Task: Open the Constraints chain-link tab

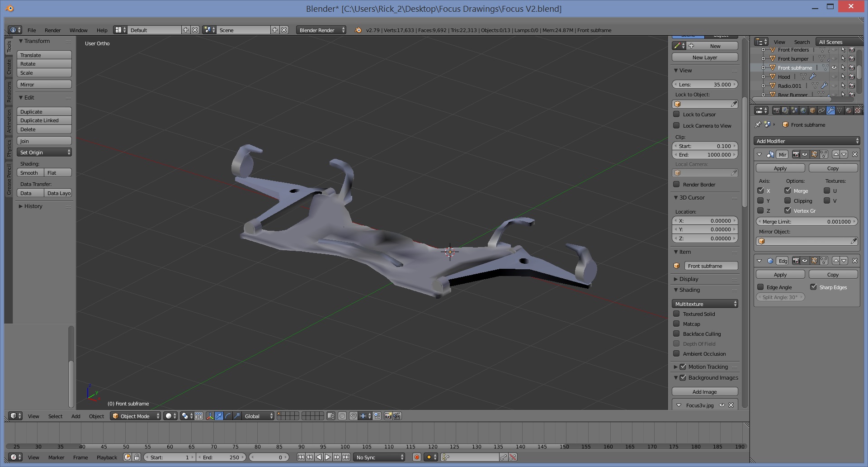Action: pyautogui.click(x=821, y=110)
